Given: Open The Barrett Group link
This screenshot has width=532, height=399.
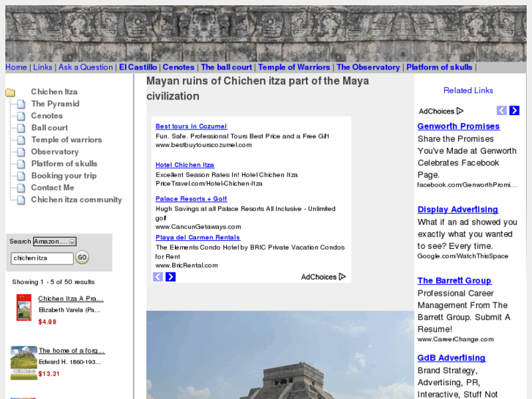Looking at the screenshot, I should [454, 280].
